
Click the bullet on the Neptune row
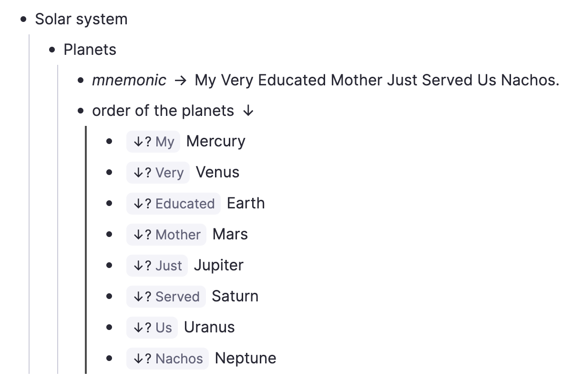point(110,359)
